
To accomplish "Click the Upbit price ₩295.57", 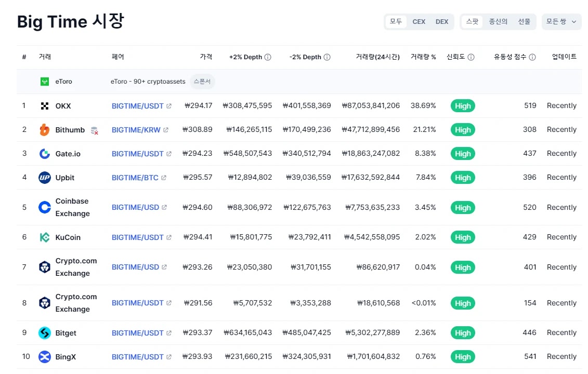I will tap(198, 177).
